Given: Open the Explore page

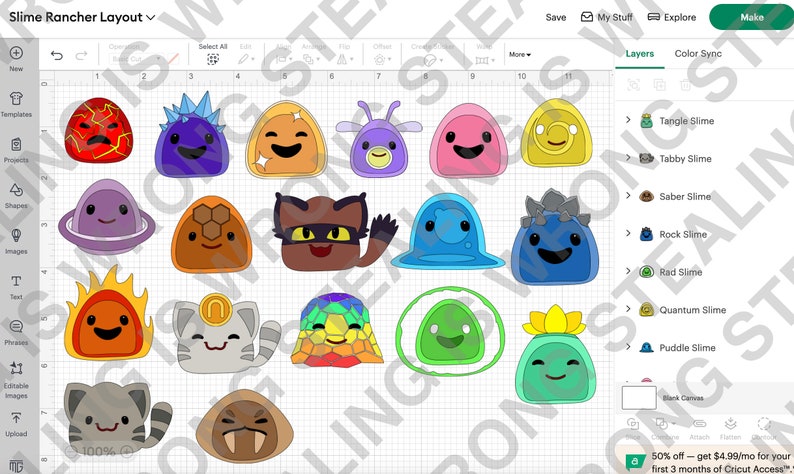Looking at the screenshot, I should click(671, 17).
